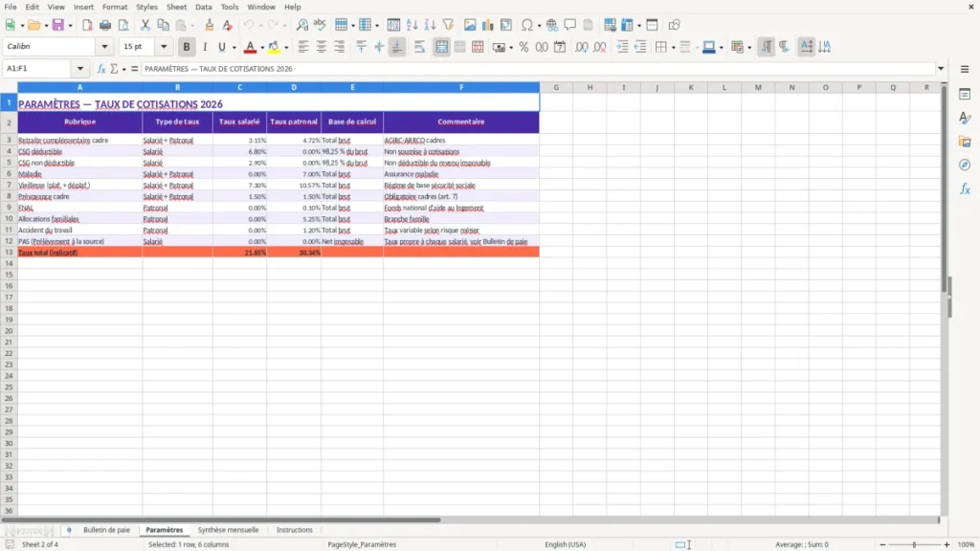Run the spelling check
The width and height of the screenshot is (980, 551).
pyautogui.click(x=320, y=25)
